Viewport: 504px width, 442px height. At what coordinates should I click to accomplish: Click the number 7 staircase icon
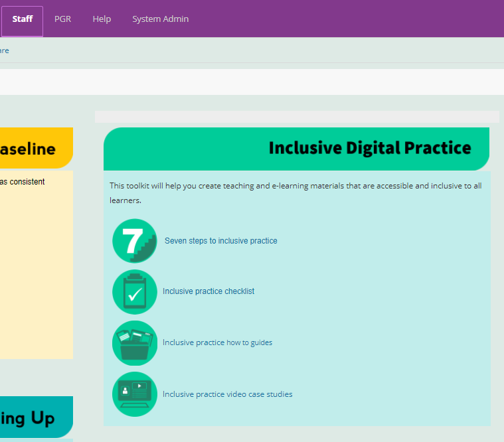135,241
